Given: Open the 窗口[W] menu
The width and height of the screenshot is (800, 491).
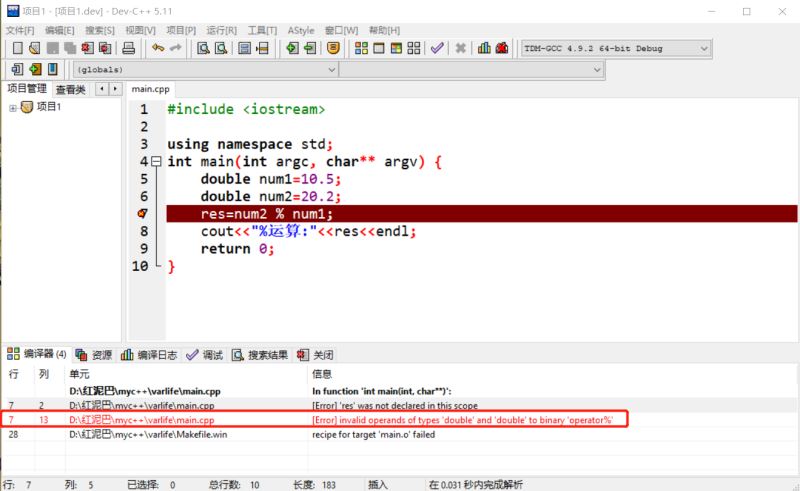Looking at the screenshot, I should (341, 31).
